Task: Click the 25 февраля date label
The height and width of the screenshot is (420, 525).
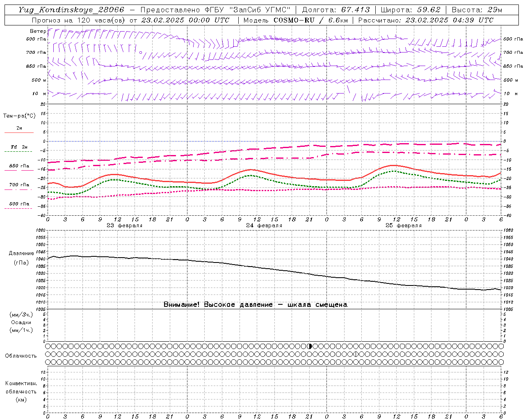Action: click(404, 226)
